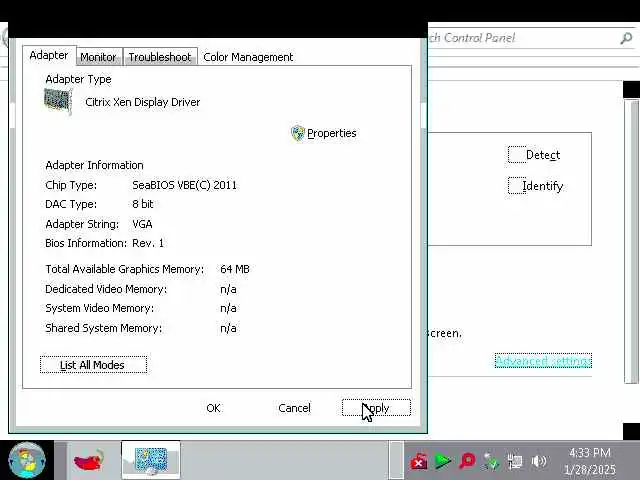Screen dimensions: 640x480
Task: Open the network tray icon
Action: tap(515, 462)
